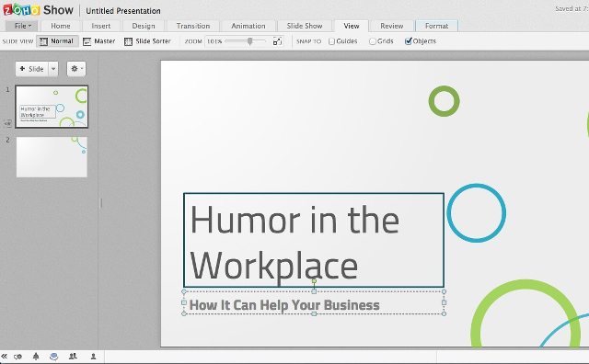Uncheck the Objects snap checkbox
Image resolution: width=589 pixels, height=364 pixels.
click(409, 41)
